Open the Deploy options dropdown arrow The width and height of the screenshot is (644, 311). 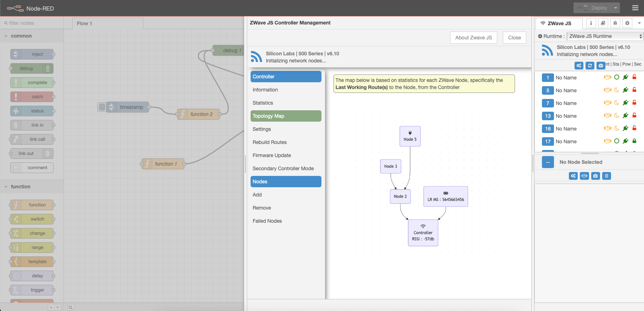616,8
